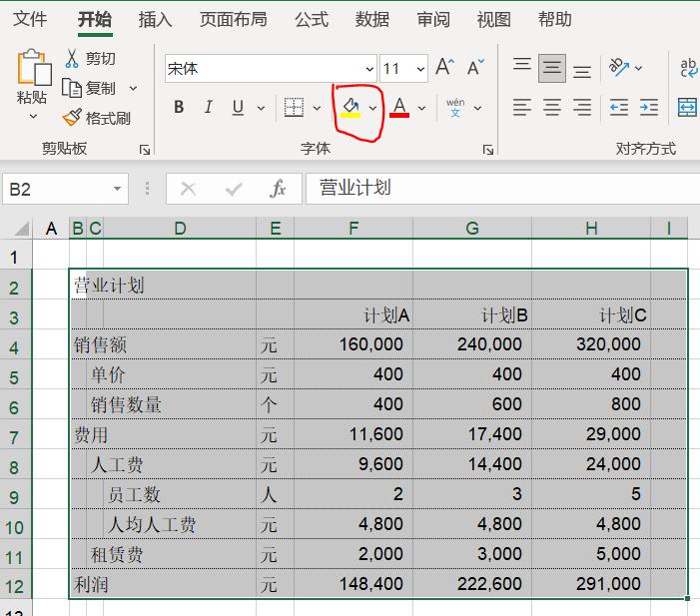Image resolution: width=700 pixels, height=616 pixels.
Task: Click the Wrap Text ab icon
Action: point(688,68)
